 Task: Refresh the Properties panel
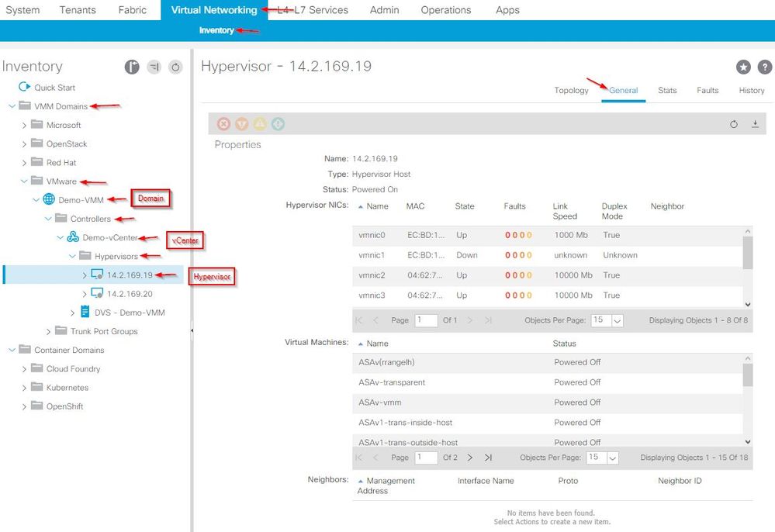coord(734,124)
